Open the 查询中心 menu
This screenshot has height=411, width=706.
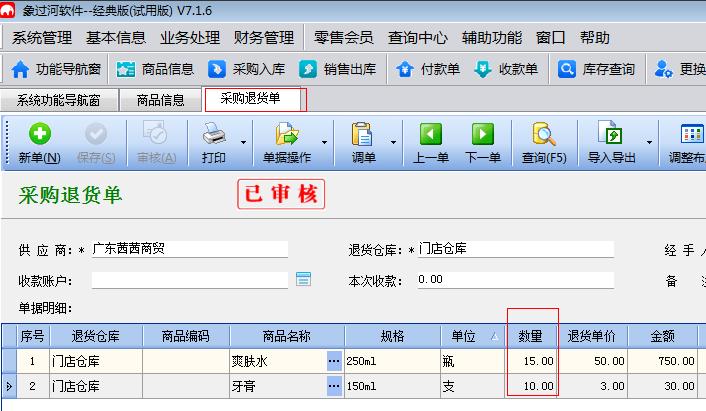pyautogui.click(x=418, y=37)
